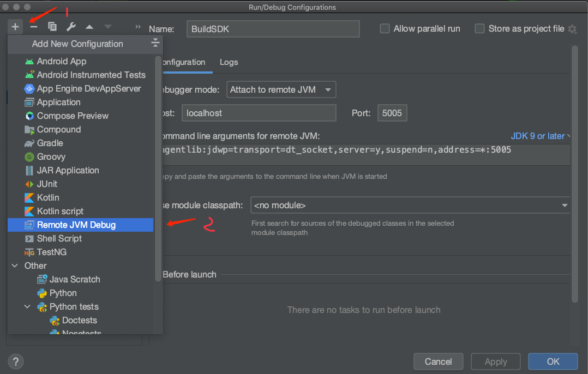
Task: Click the plus Add New Configuration icon
Action: [15, 27]
